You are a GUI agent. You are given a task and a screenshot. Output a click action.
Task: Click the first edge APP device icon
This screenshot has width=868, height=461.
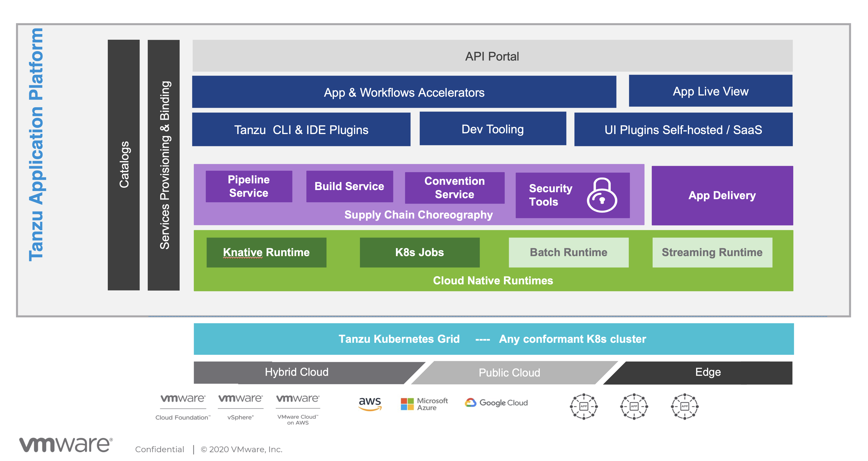[x=584, y=406]
